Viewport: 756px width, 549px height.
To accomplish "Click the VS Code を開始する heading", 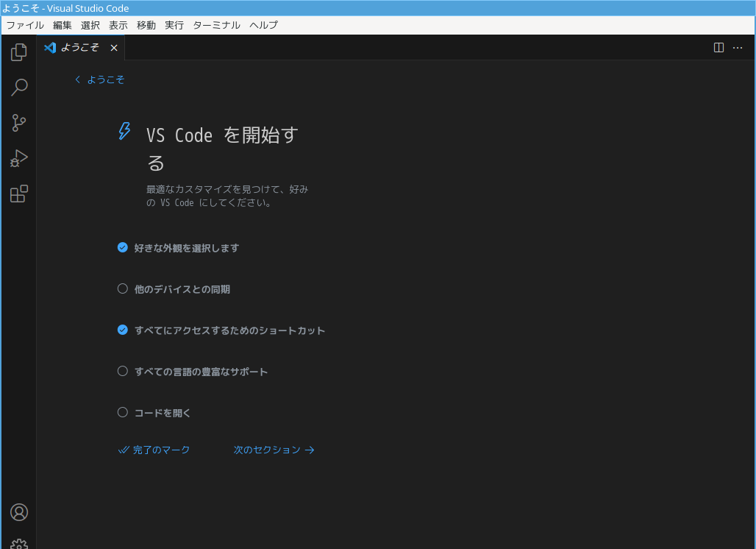I will coord(222,149).
